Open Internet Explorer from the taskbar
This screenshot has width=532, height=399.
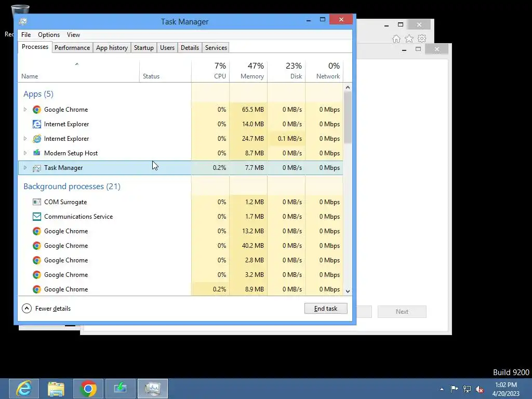(x=24, y=389)
